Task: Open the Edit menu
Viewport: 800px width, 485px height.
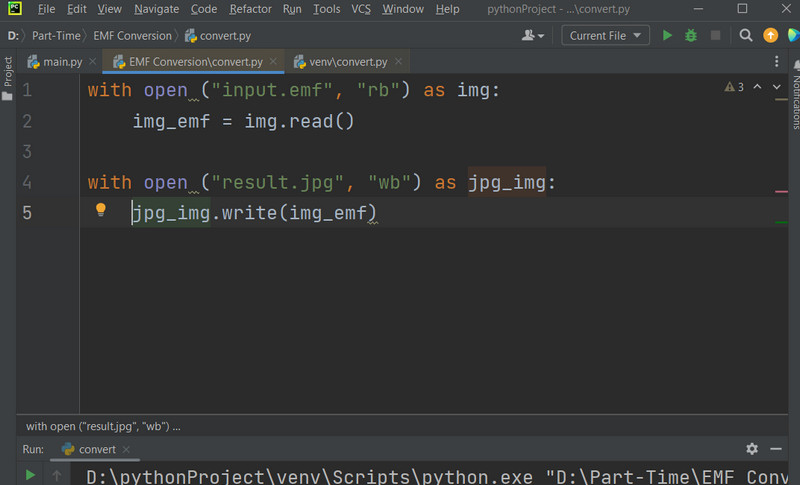Action: click(77, 9)
